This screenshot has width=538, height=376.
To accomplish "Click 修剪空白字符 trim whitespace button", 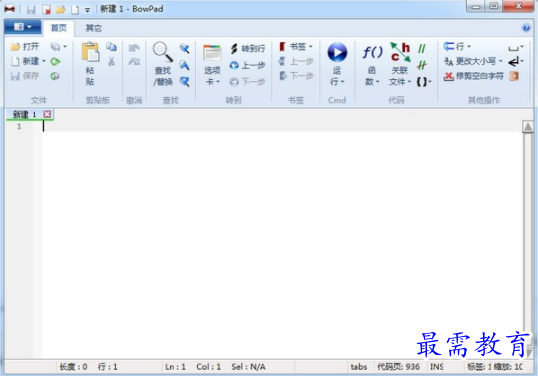I will pos(473,76).
